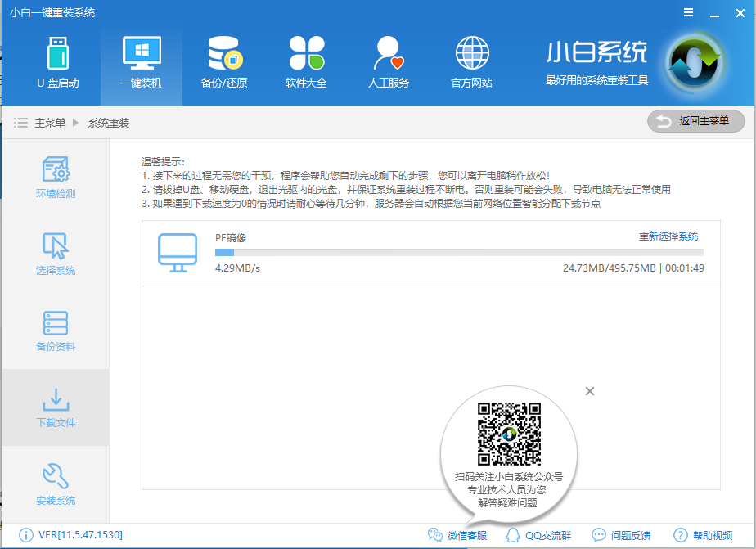Image resolution: width=756 pixels, height=549 pixels.
Task: Open the hamburger menu at top right
Action: pyautogui.click(x=688, y=12)
